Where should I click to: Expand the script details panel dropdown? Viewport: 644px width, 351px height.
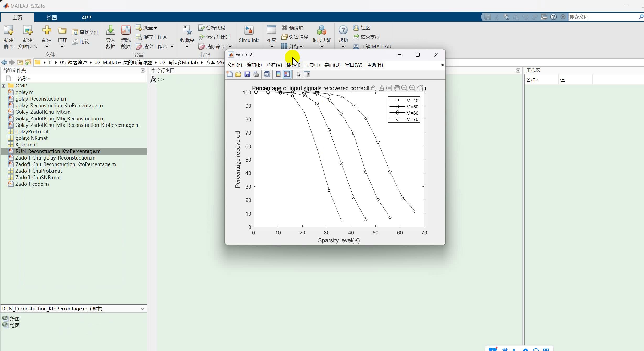pyautogui.click(x=142, y=309)
